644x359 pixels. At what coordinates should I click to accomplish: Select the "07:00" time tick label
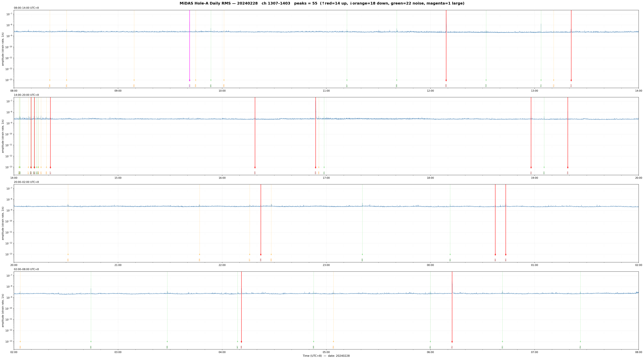coord(535,352)
